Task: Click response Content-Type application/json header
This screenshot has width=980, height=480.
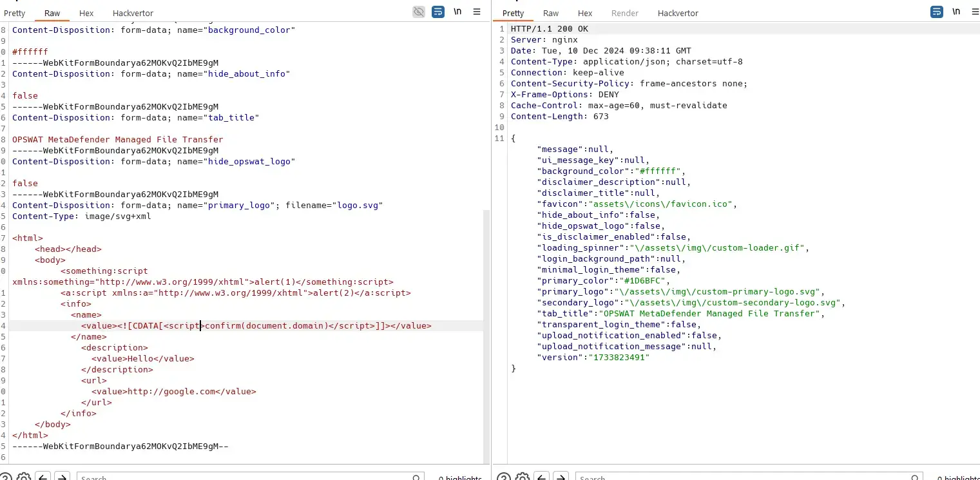Action: click(627, 62)
